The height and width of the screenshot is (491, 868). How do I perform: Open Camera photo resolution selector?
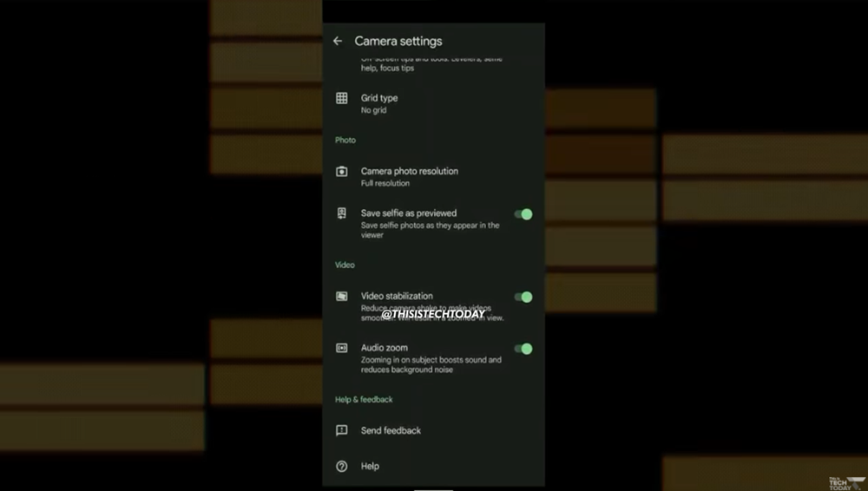click(x=409, y=171)
